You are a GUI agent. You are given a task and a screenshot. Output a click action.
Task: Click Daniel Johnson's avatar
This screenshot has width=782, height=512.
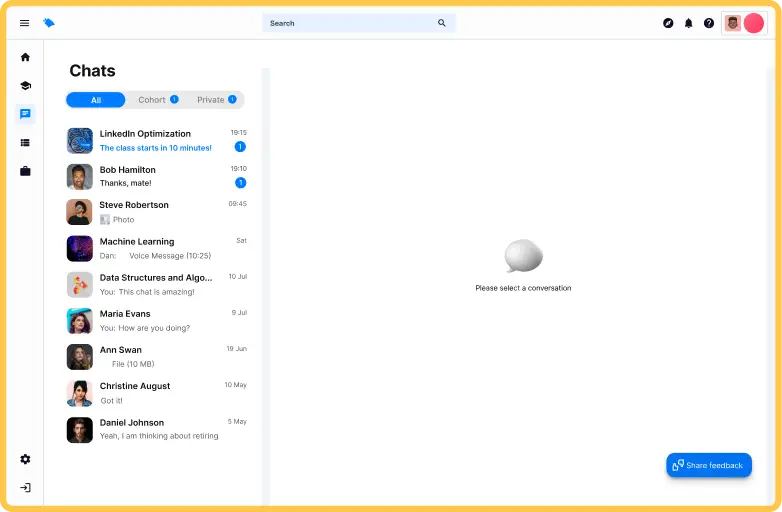tap(80, 429)
